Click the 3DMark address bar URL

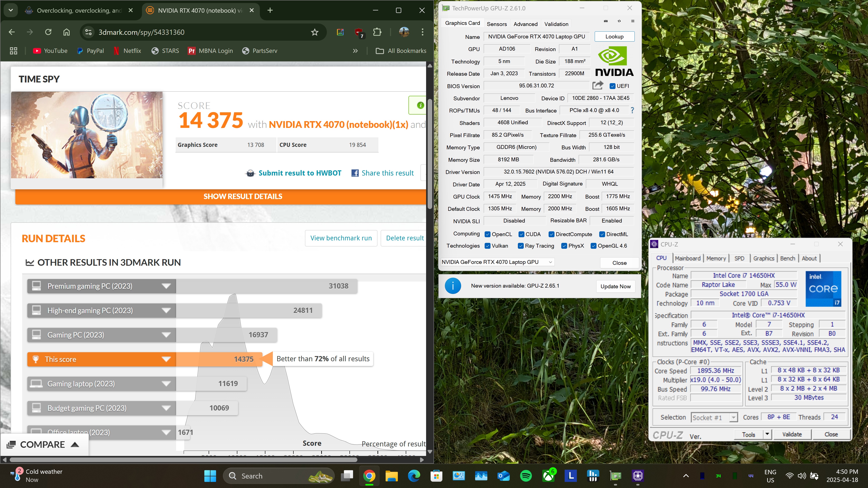pos(141,32)
